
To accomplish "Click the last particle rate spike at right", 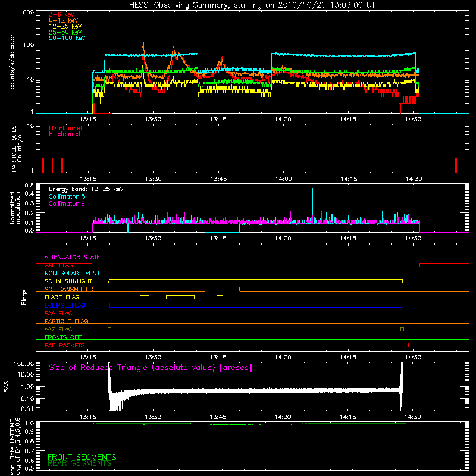I will [x=456, y=165].
